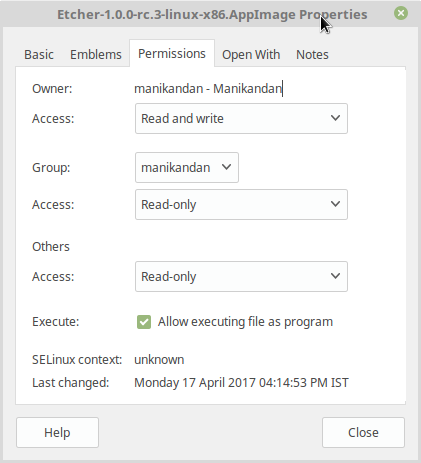Switch to the Emblems tab
Screen dimensions: 421x463
click(x=96, y=54)
